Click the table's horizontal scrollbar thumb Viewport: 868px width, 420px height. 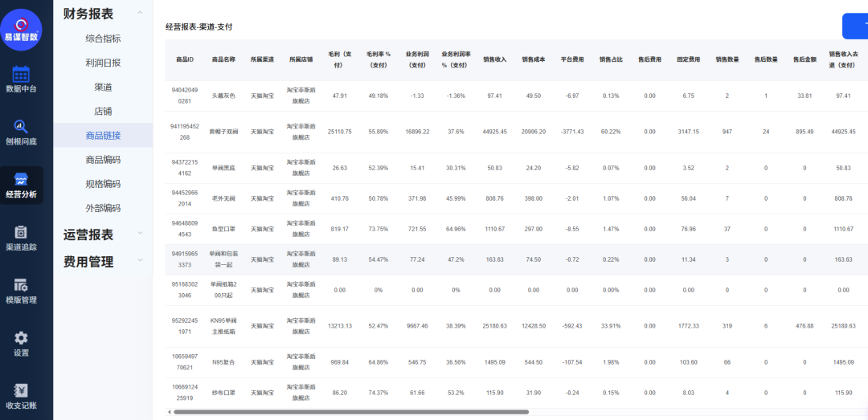coord(351,412)
